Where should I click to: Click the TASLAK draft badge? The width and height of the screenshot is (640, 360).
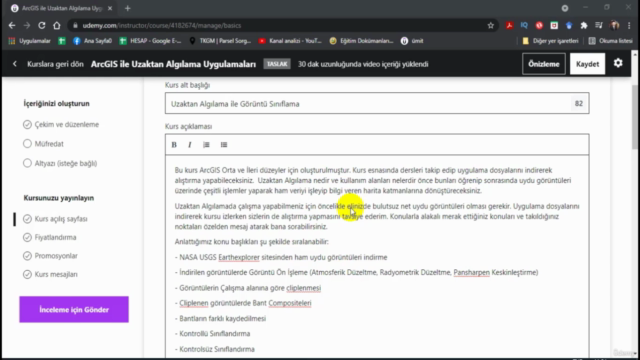(x=277, y=64)
